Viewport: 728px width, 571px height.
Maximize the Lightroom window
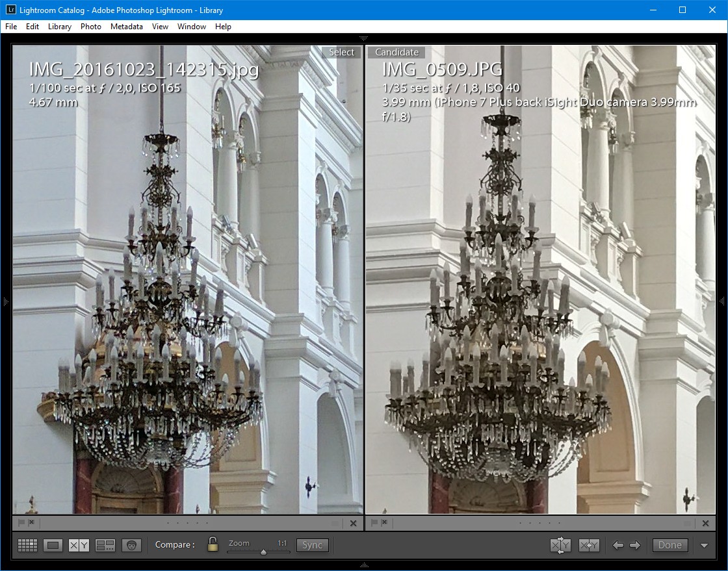[x=682, y=10]
